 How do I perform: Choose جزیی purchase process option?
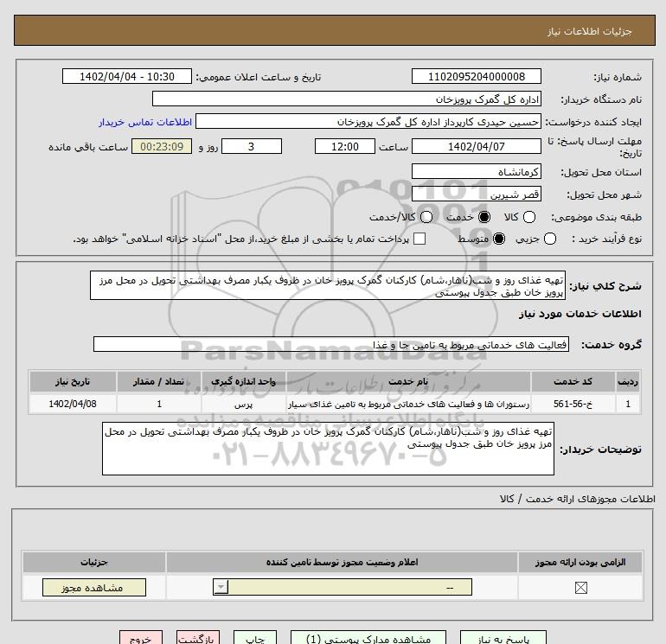[549, 239]
